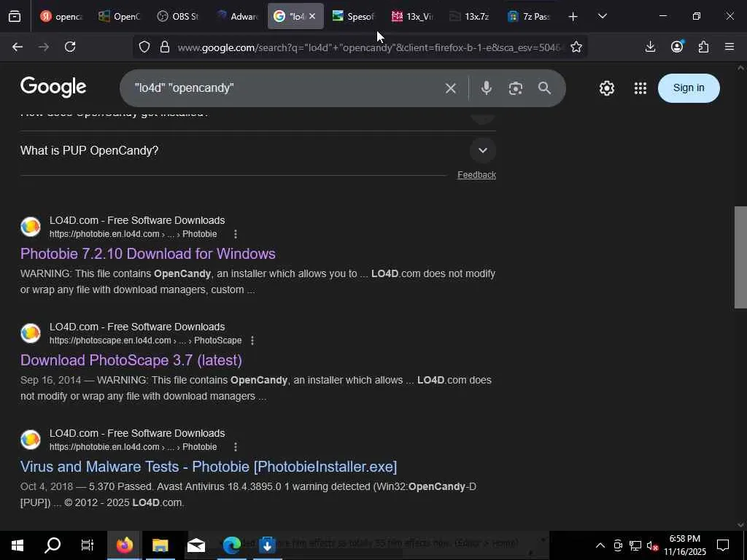Show hidden system tray icons

click(600, 545)
